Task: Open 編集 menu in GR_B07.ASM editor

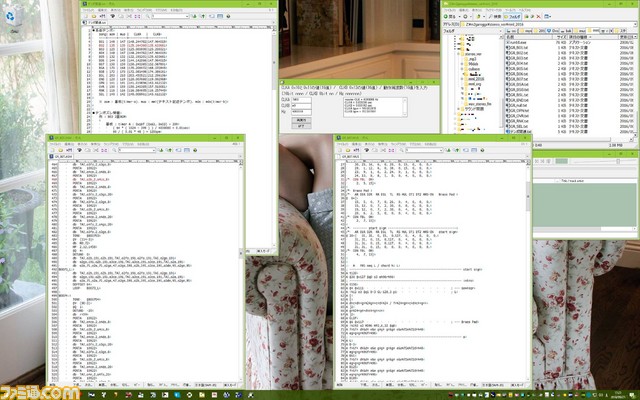Action: tap(68, 144)
